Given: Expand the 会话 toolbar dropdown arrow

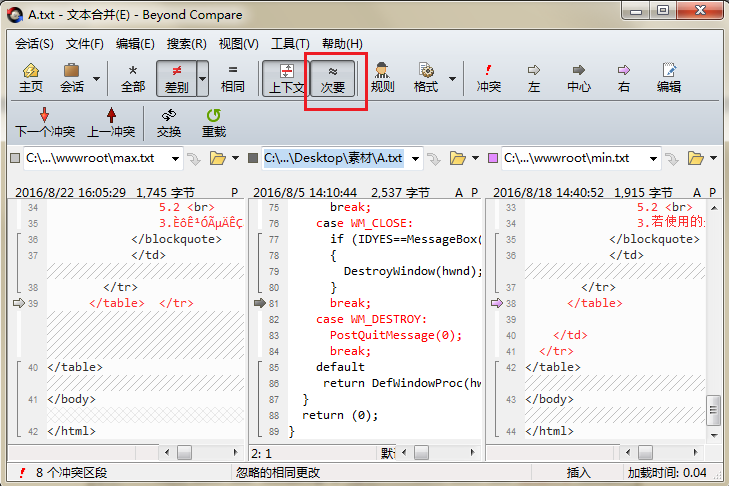Looking at the screenshot, I should [96, 79].
